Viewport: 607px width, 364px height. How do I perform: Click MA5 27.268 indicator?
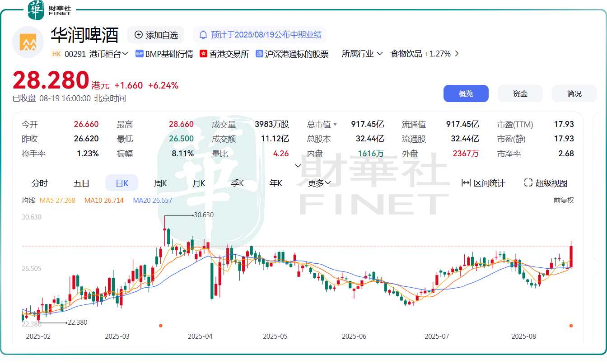point(58,200)
